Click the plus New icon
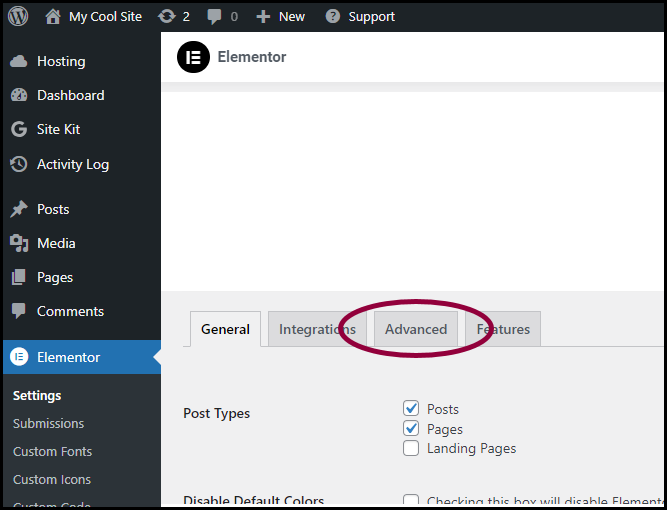 click(263, 17)
